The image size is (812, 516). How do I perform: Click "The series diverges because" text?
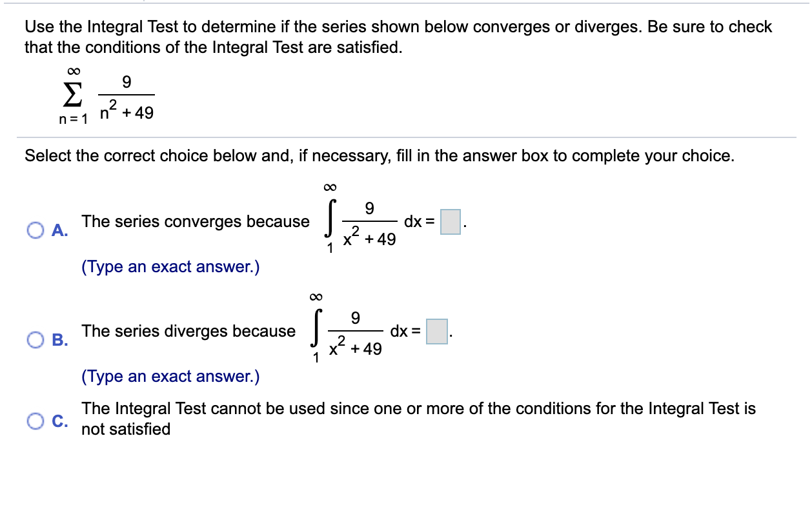coord(188,332)
